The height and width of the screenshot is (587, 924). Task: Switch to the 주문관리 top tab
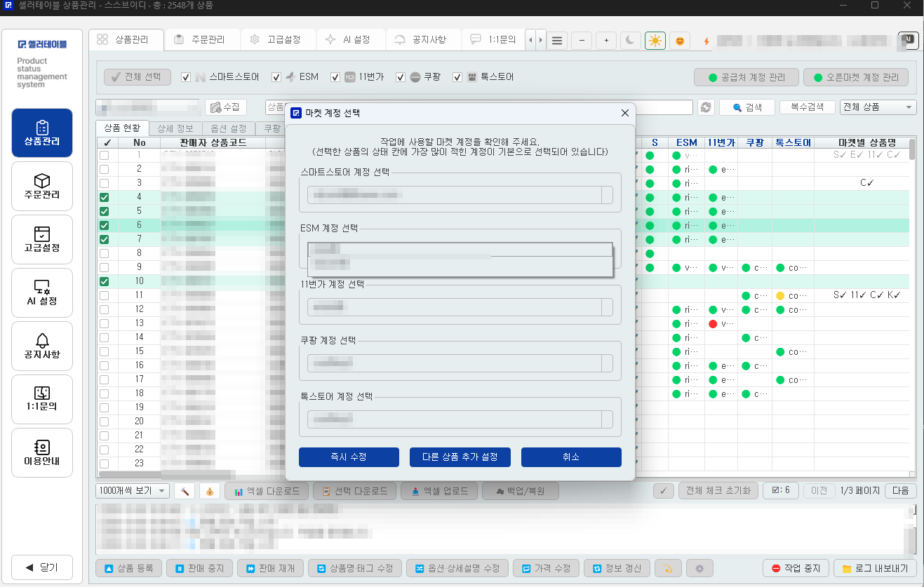[202, 40]
